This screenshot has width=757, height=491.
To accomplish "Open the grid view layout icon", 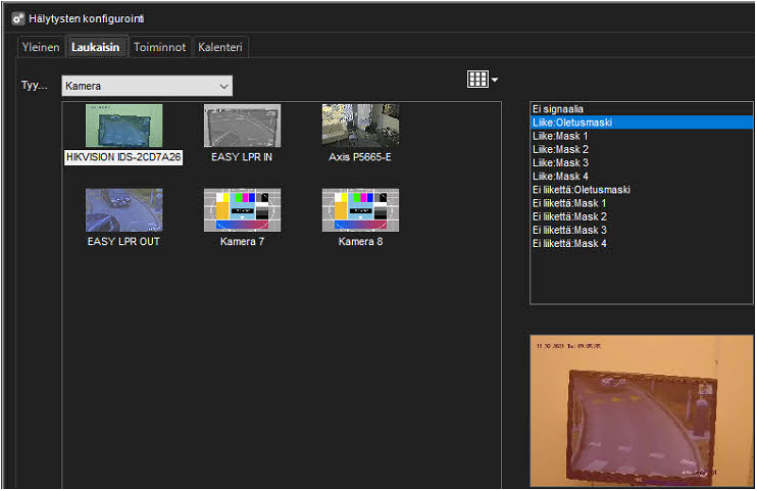I will [477, 79].
